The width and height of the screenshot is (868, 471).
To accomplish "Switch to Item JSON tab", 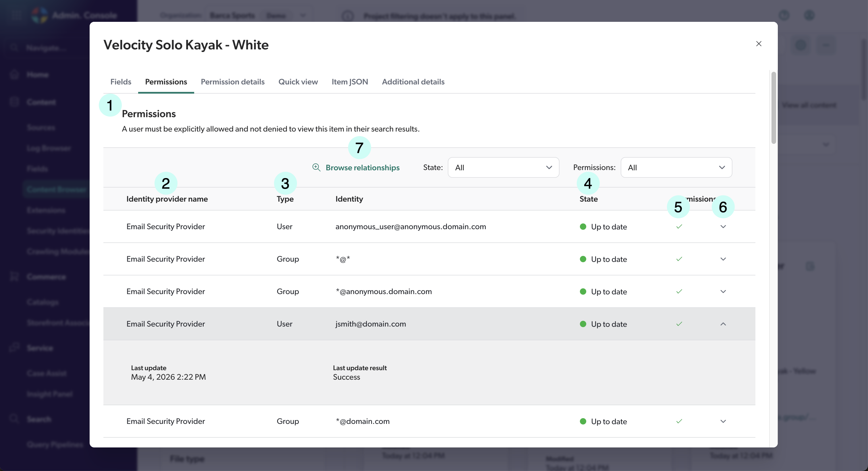I will [350, 82].
